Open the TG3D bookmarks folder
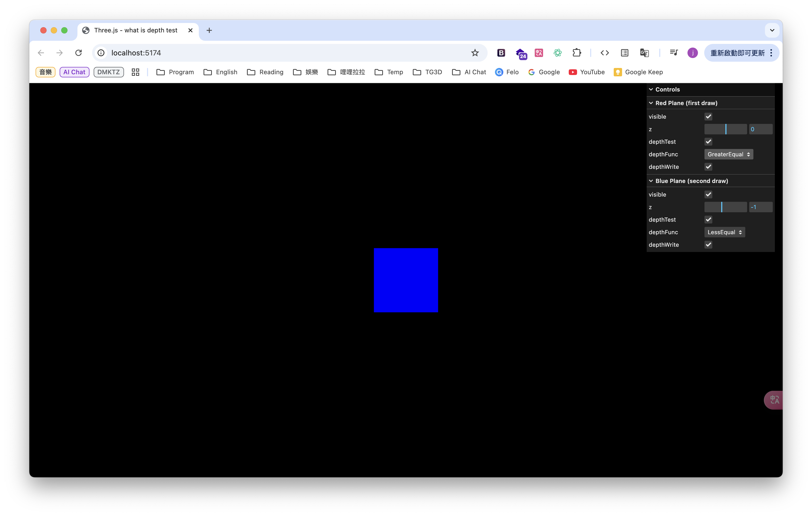812x516 pixels. coord(427,72)
